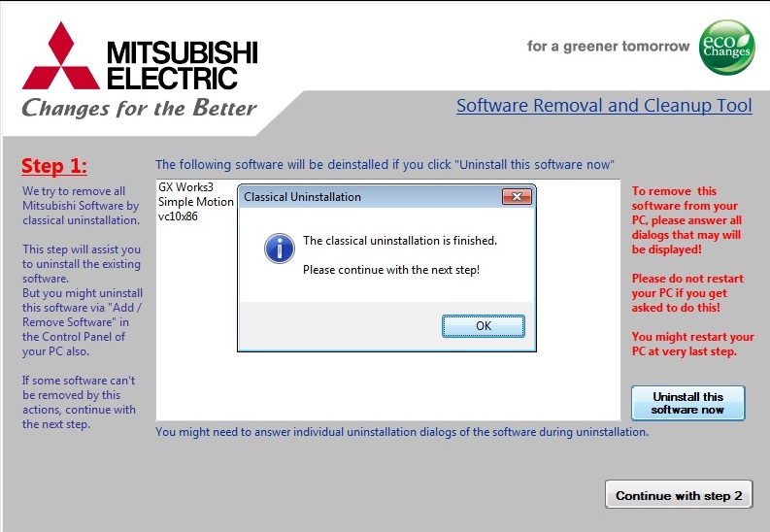Click Continue with step 2
This screenshot has height=532, width=770.
click(x=678, y=495)
